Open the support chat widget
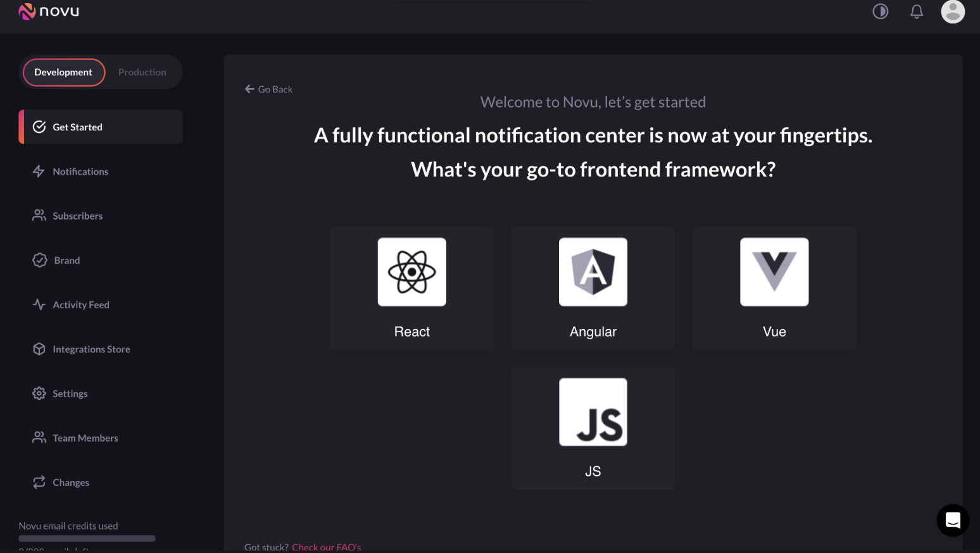This screenshot has height=553, width=980. point(953,520)
